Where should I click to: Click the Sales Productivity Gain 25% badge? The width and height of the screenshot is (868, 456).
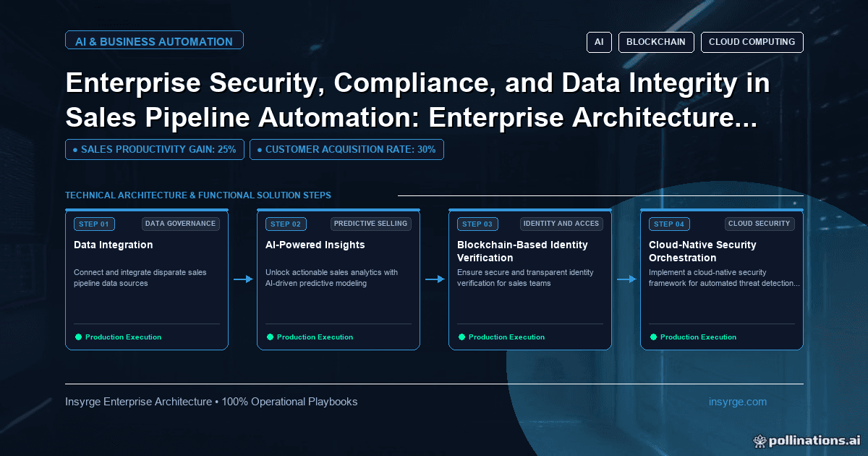click(155, 150)
